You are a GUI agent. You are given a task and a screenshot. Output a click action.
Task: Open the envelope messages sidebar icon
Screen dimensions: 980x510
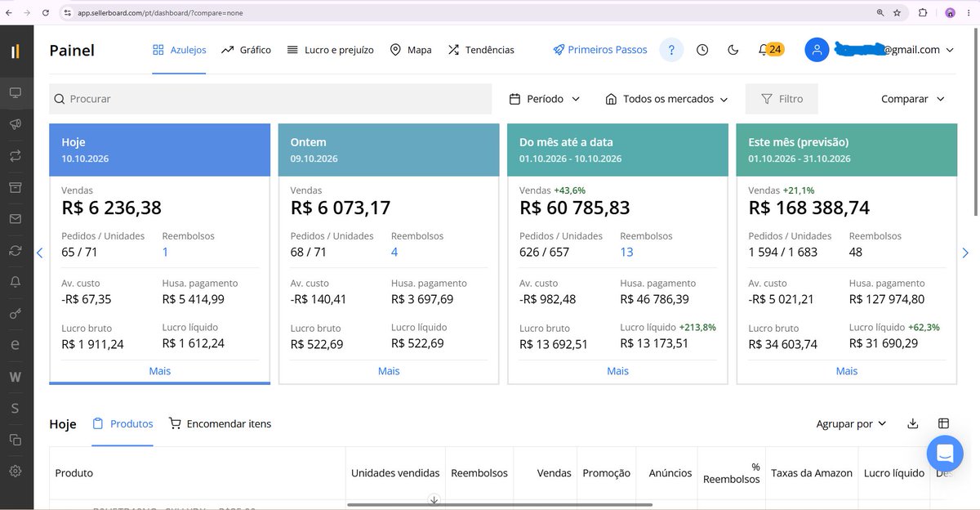(16, 219)
